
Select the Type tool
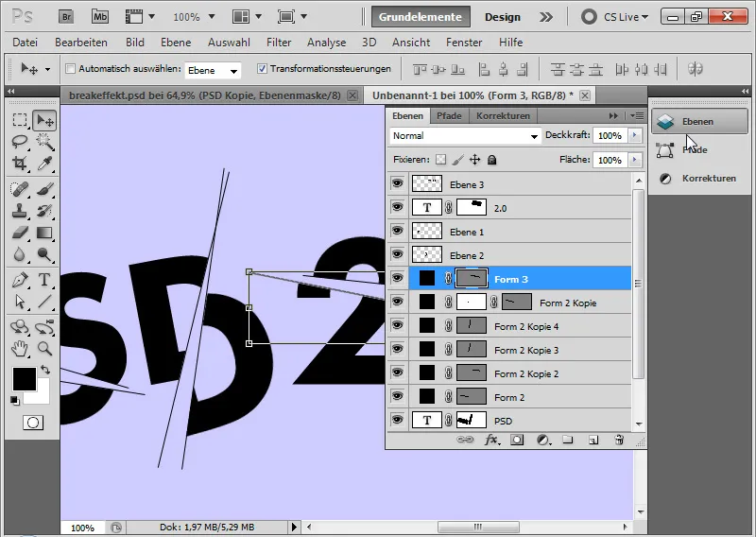44,280
